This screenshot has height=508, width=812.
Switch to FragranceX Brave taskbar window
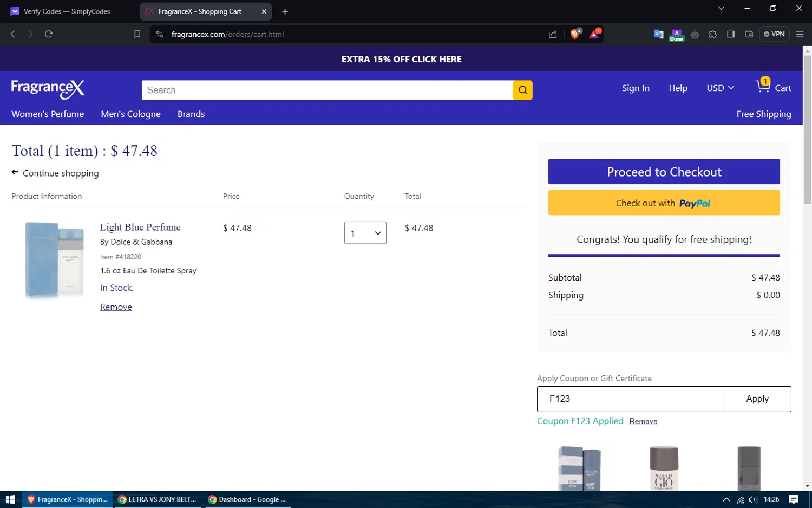pos(68,499)
